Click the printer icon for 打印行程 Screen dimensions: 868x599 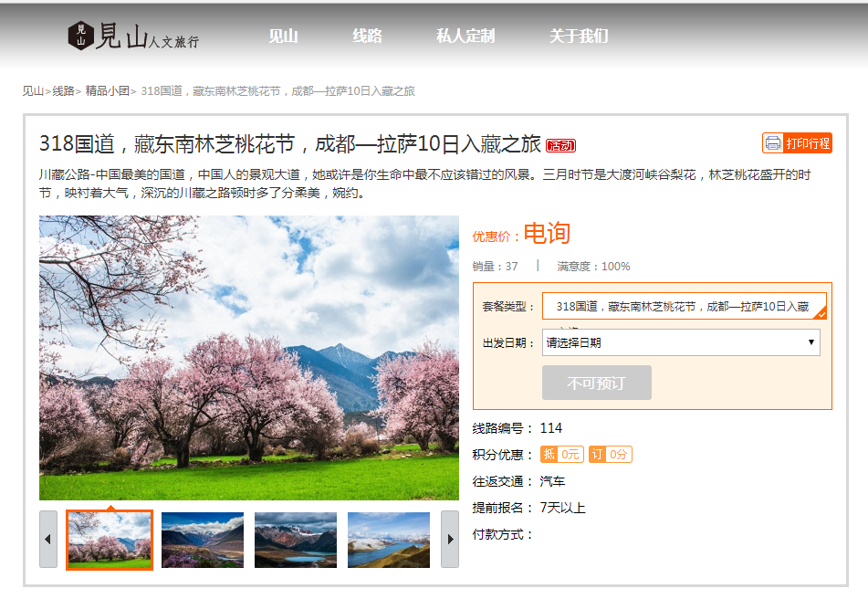tap(773, 143)
